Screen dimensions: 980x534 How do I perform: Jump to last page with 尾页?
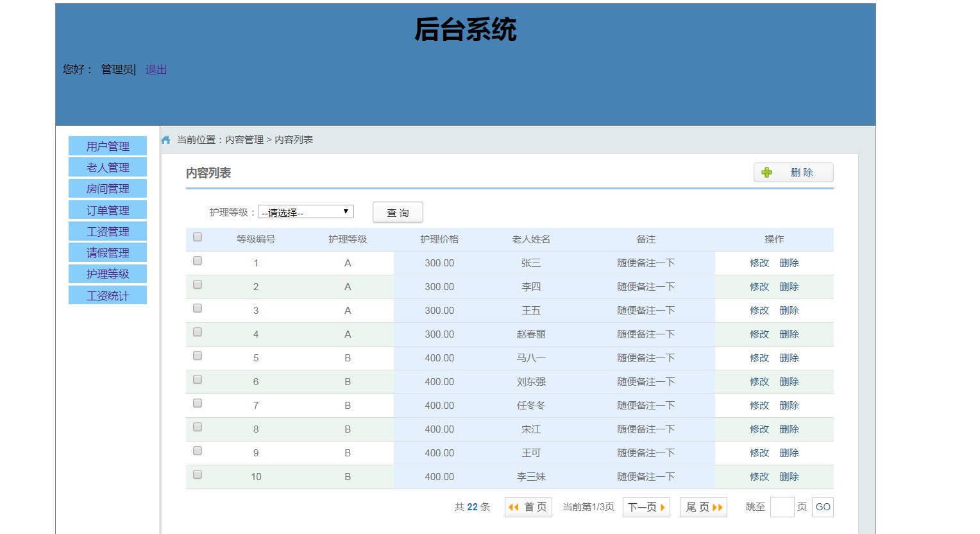tap(704, 507)
